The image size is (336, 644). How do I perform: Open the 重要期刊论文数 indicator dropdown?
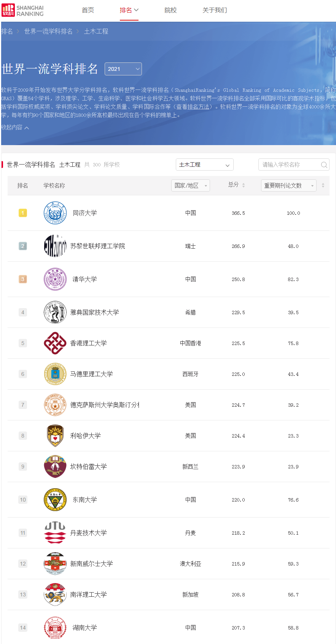(x=288, y=185)
